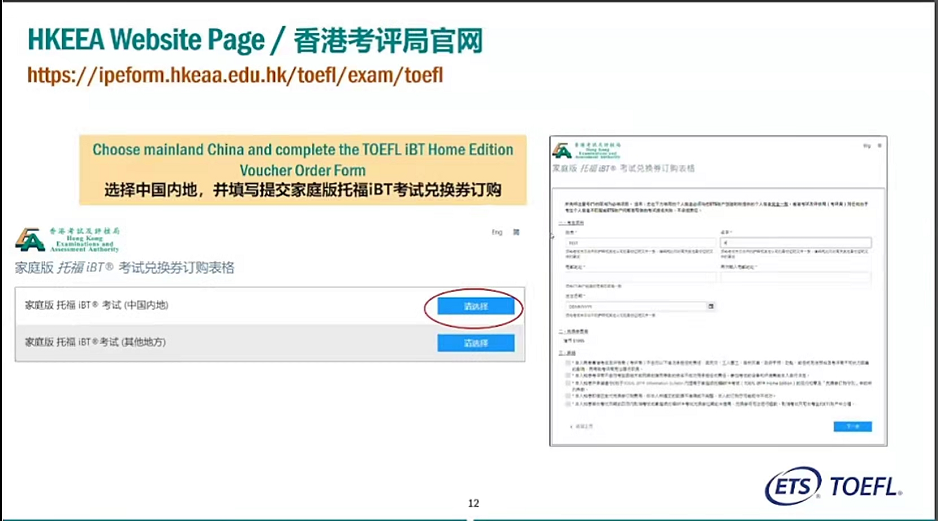Tick the fourth declaration checkbox in the form
The height and width of the screenshot is (521, 938).
[x=568, y=395]
